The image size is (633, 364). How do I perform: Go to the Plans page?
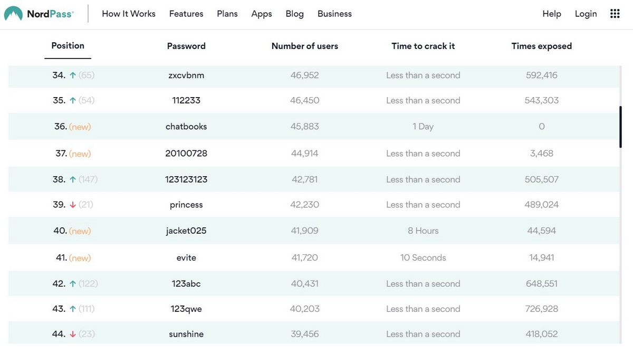pyautogui.click(x=227, y=14)
